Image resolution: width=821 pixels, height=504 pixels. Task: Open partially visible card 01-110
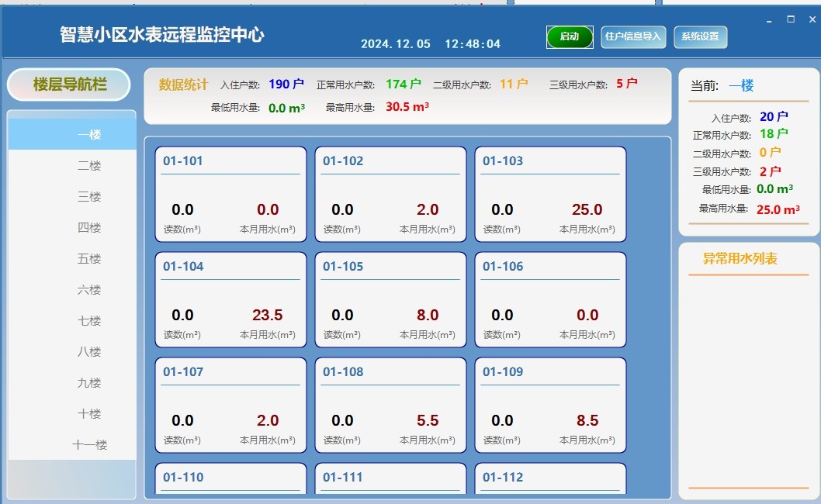tap(231, 478)
